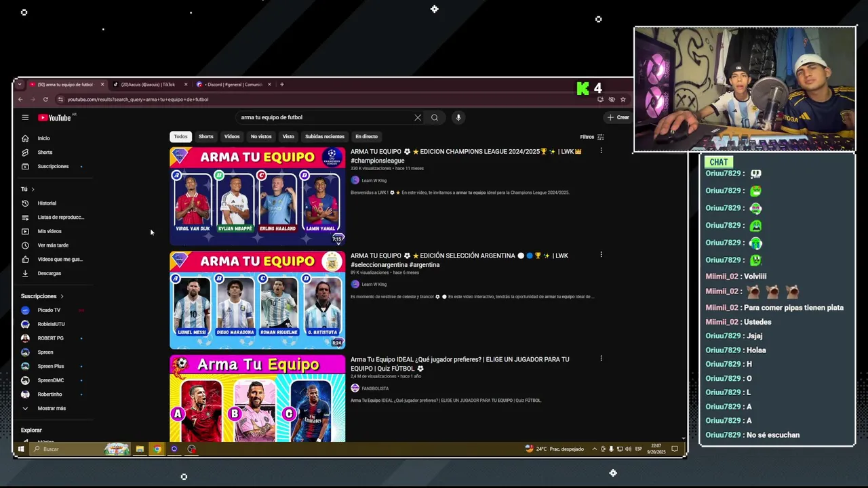
Task: Play the Arma Tu Equipo IDEAL quiz thumbnail
Action: pyautogui.click(x=257, y=399)
